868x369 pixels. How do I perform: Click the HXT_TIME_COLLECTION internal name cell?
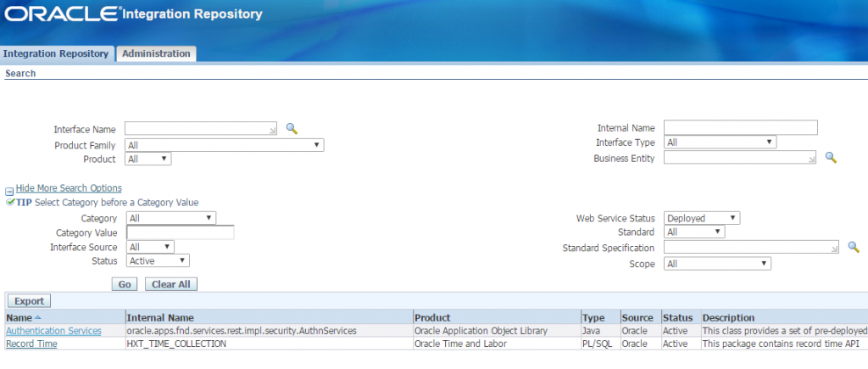click(x=176, y=344)
